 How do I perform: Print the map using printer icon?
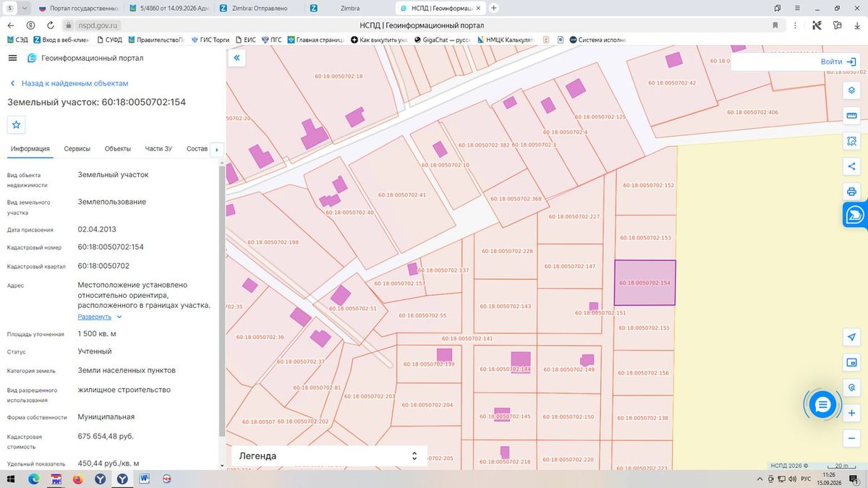point(851,192)
